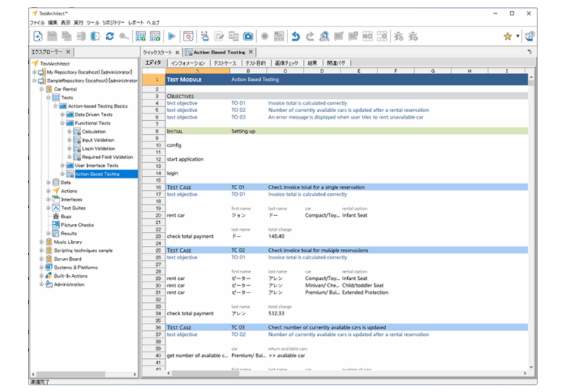This screenshot has height=392, width=566.
Task: Expand the My Repository node
Action: coord(35,72)
